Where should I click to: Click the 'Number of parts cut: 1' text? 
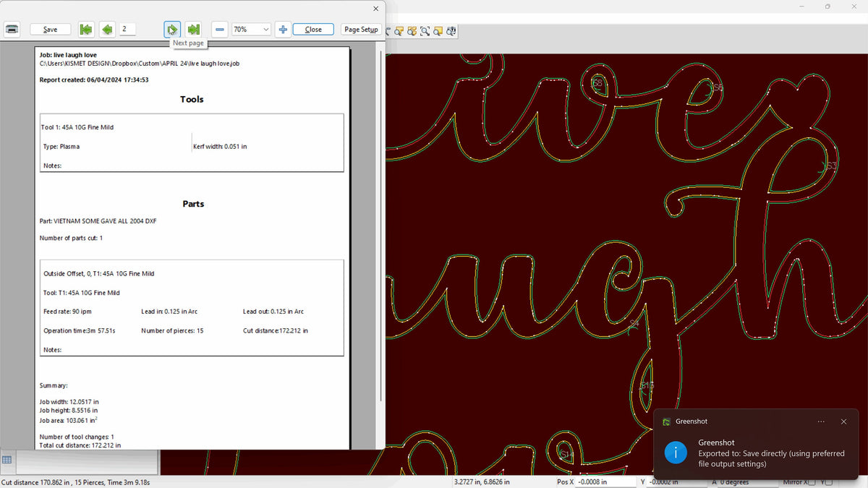click(71, 238)
